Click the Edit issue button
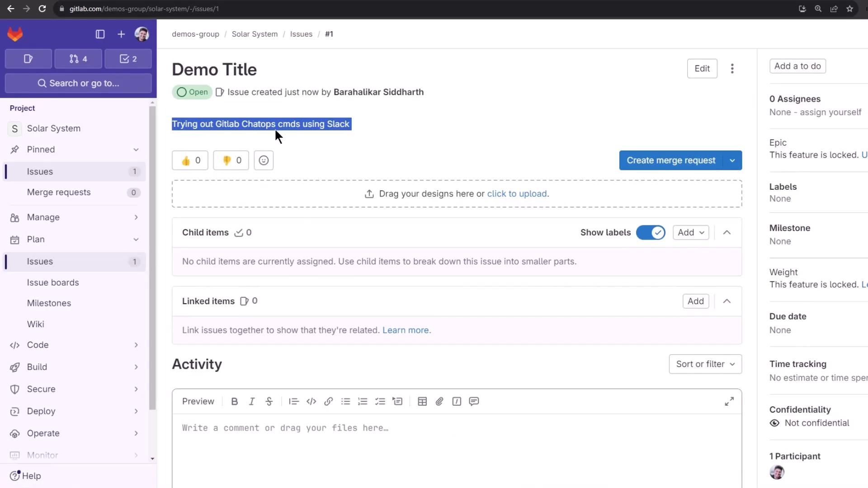 [702, 69]
